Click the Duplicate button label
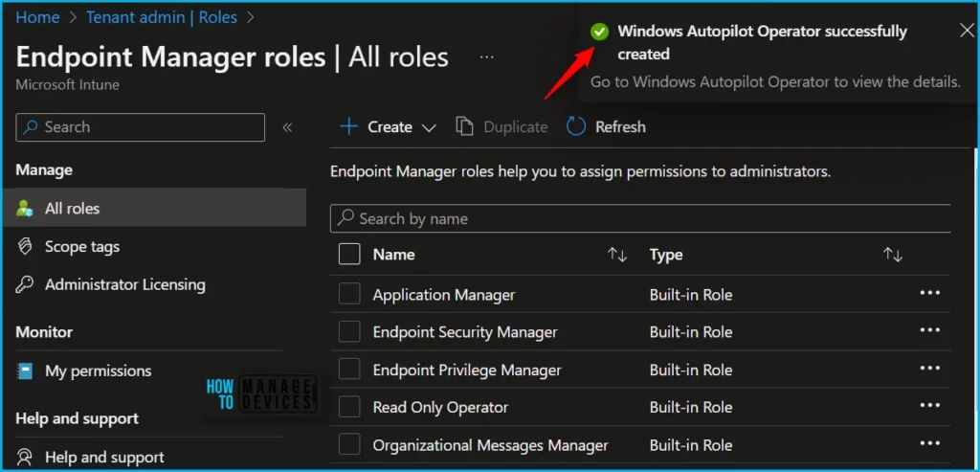This screenshot has width=980, height=472. tap(516, 127)
